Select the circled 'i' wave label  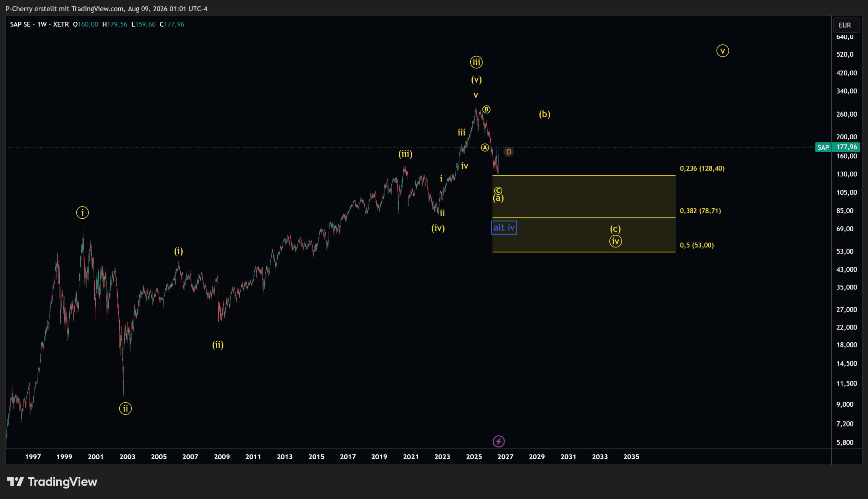(82, 213)
